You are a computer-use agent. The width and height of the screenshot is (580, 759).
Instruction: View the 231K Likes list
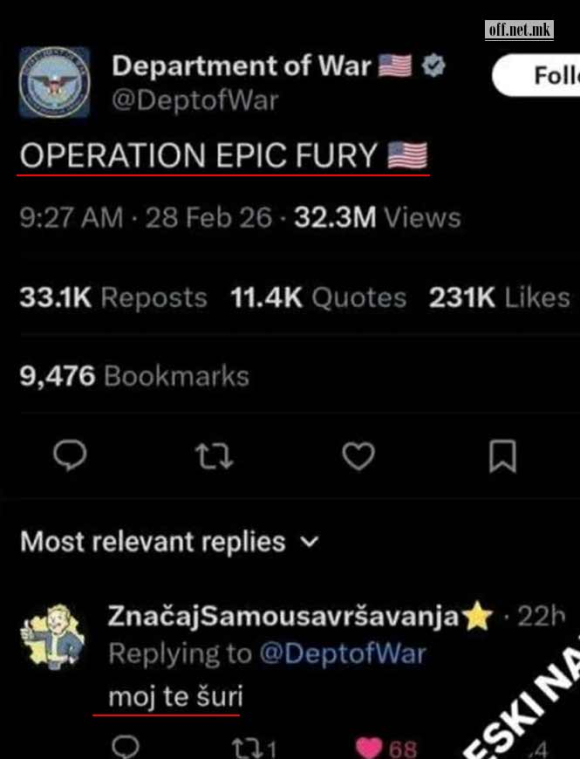click(x=499, y=297)
